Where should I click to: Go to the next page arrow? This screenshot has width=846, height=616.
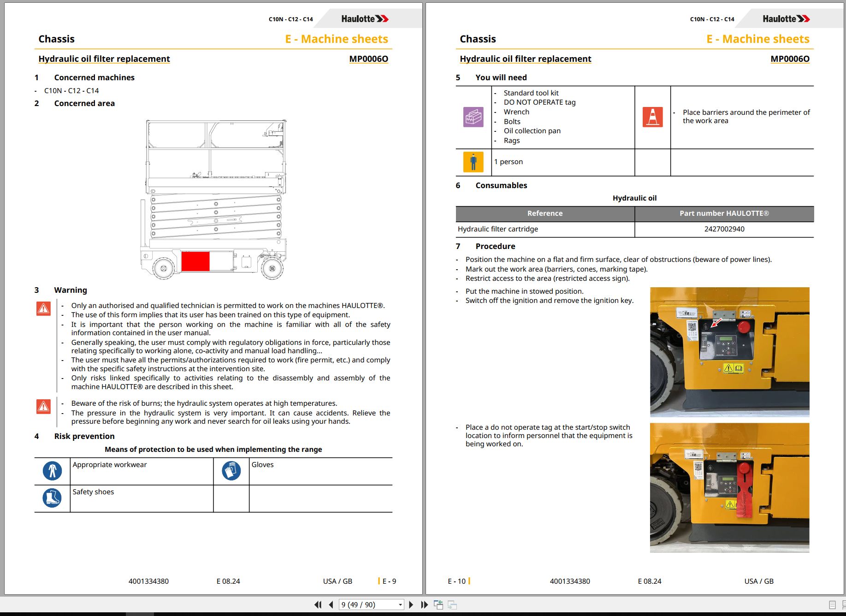point(411,604)
